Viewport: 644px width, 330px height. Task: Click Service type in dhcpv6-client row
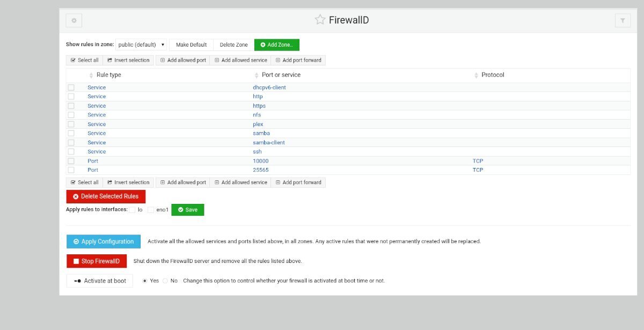tap(97, 87)
